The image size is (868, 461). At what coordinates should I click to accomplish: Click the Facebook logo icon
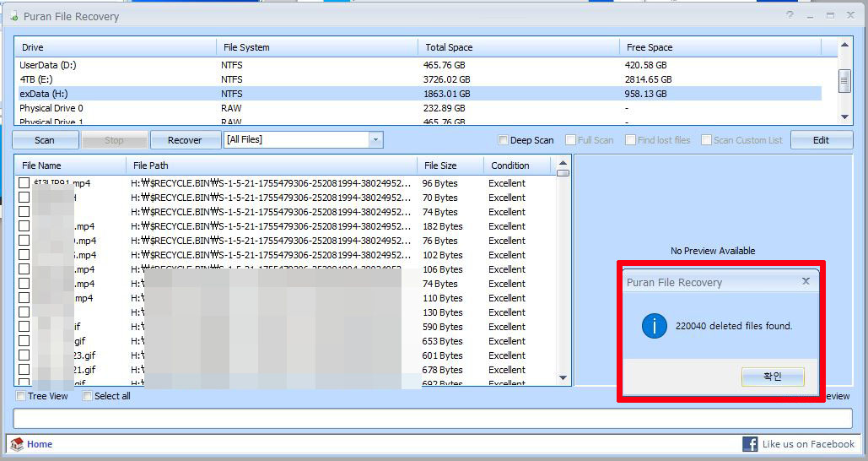(750, 444)
